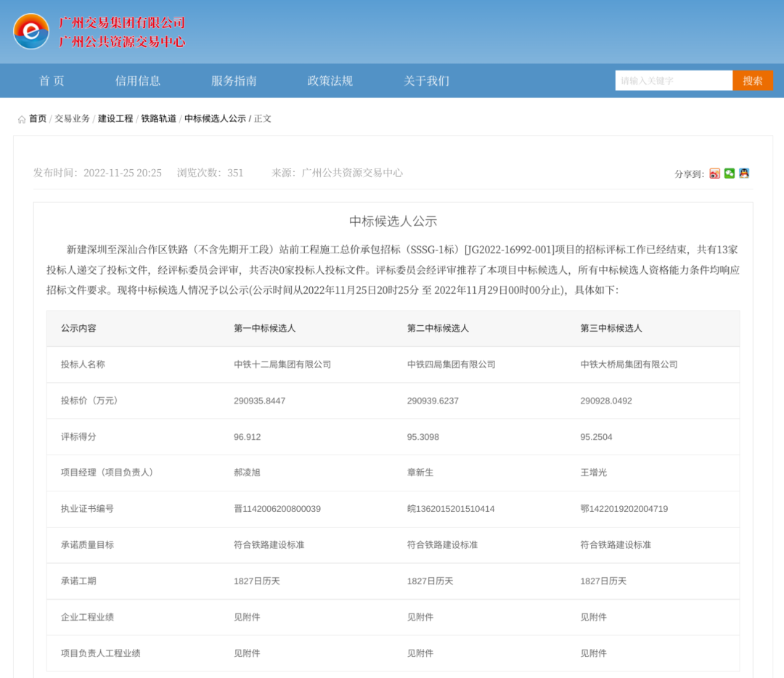This screenshot has width=784, height=678.
Task: Open the 关于我们 nav item
Action: 427,81
